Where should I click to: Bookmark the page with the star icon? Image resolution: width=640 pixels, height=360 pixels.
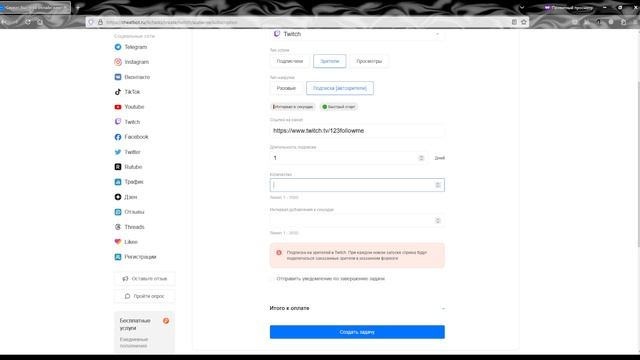(524, 22)
